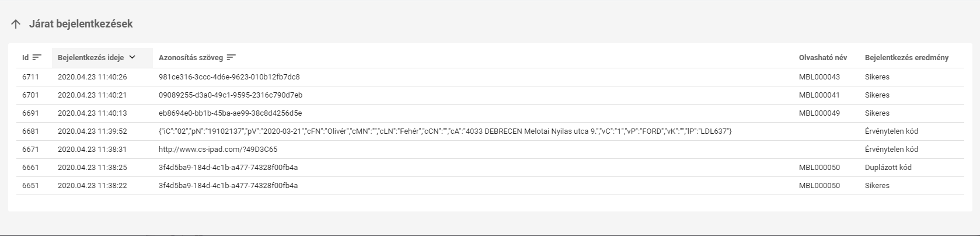Select row with Id 6701
The width and height of the screenshot is (980, 236).
pos(30,95)
